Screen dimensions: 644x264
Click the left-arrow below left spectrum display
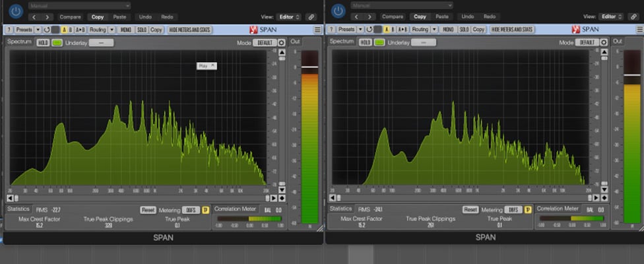pos(10,198)
